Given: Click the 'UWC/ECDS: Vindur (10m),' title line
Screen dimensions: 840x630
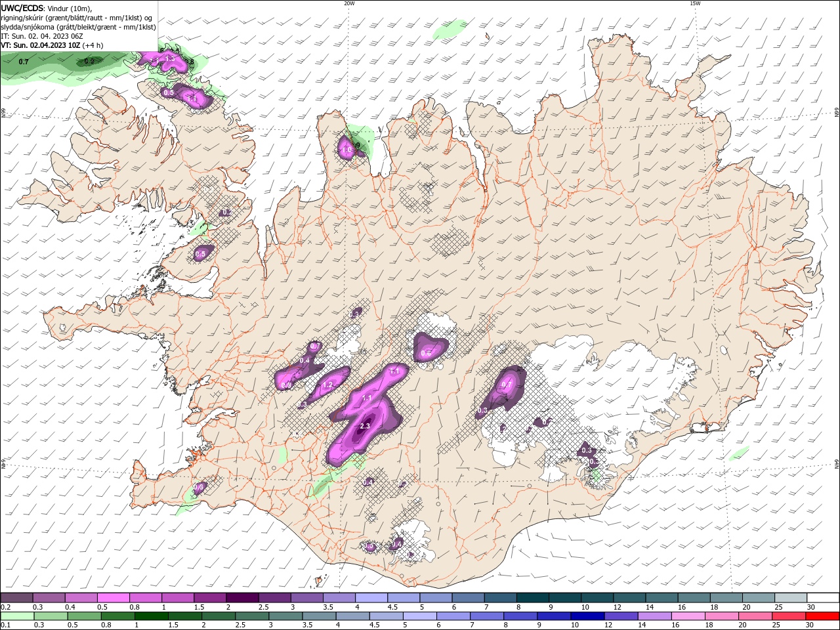Looking at the screenshot, I should pos(47,8).
